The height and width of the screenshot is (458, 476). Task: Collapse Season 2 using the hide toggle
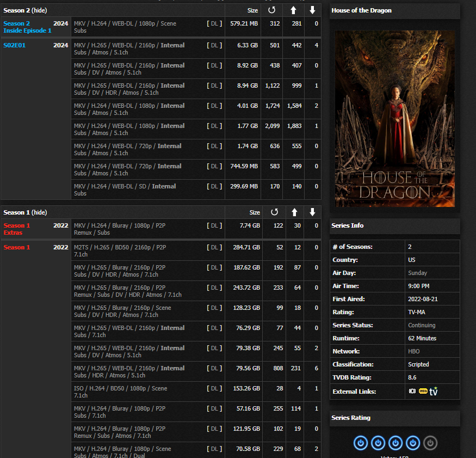40,10
